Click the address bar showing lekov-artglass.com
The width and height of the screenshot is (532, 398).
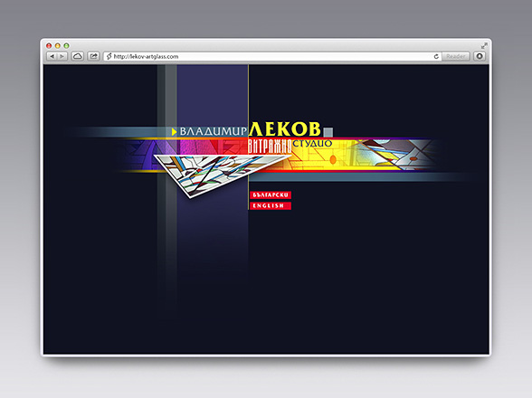tap(272, 56)
